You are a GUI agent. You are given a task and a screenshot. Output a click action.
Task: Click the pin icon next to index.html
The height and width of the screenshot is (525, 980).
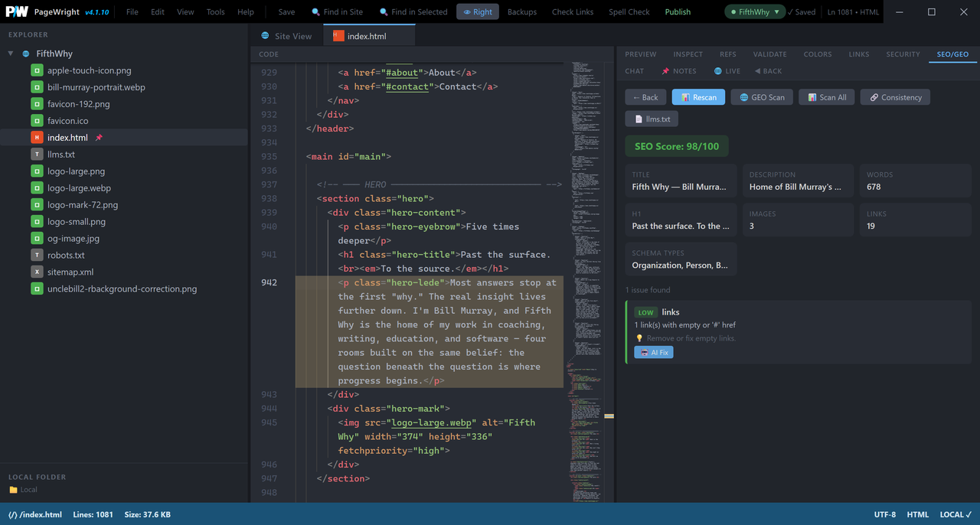pos(99,138)
